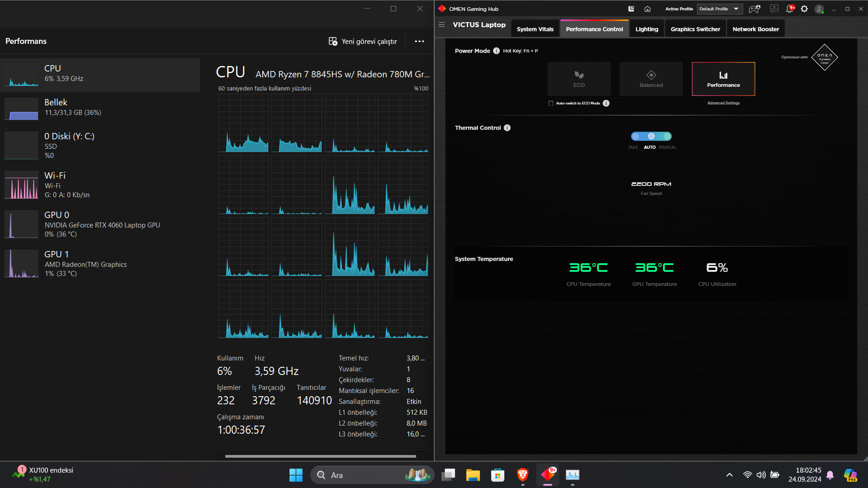This screenshot has height=488, width=868.
Task: Open the gamepad controller icon in OMEN header
Action: tap(754, 9)
